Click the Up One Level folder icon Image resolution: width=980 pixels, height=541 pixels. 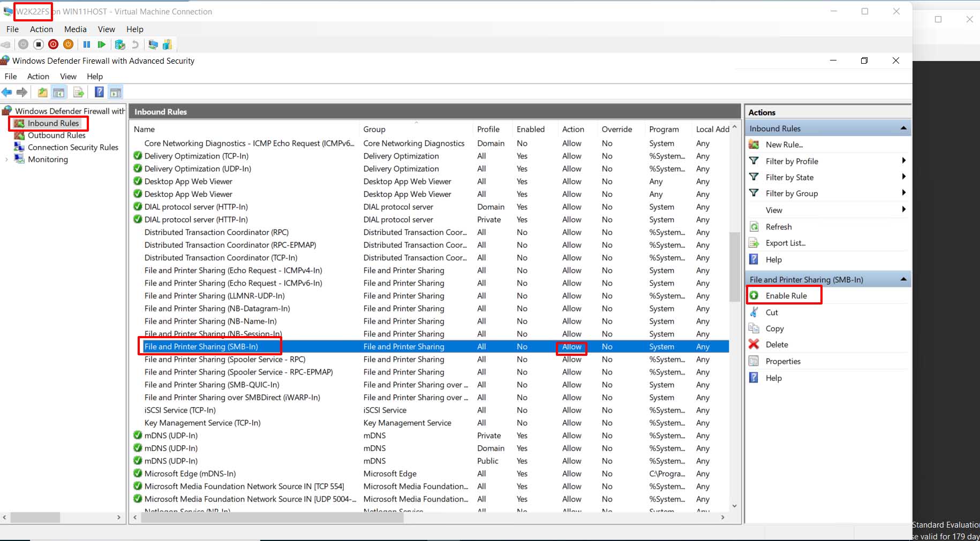[42, 92]
